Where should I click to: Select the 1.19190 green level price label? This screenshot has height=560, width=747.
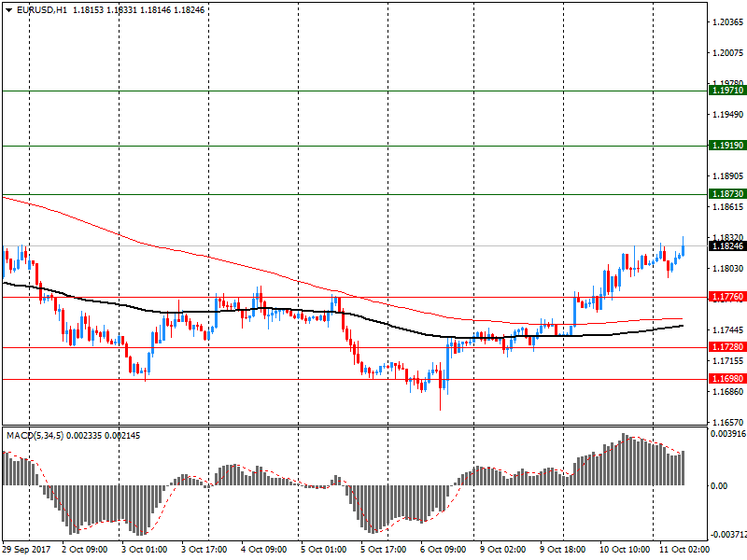727,146
